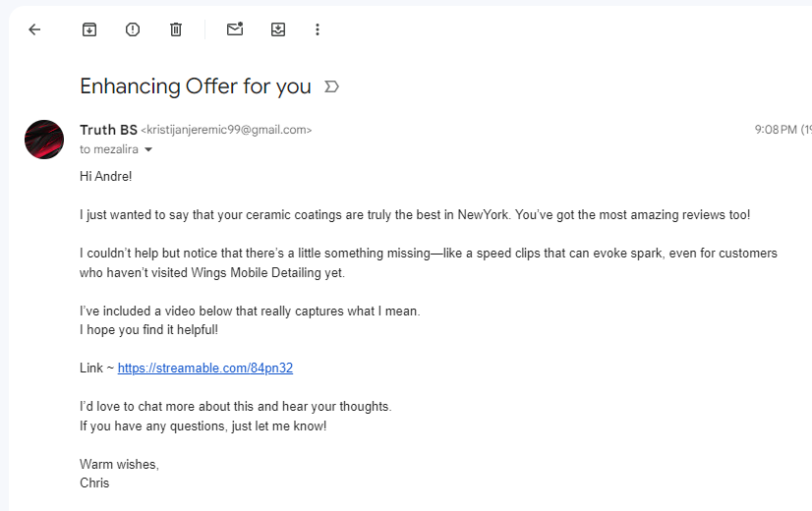Delete the email with the trash icon
Screen dimensions: 812x511
[x=176, y=29]
